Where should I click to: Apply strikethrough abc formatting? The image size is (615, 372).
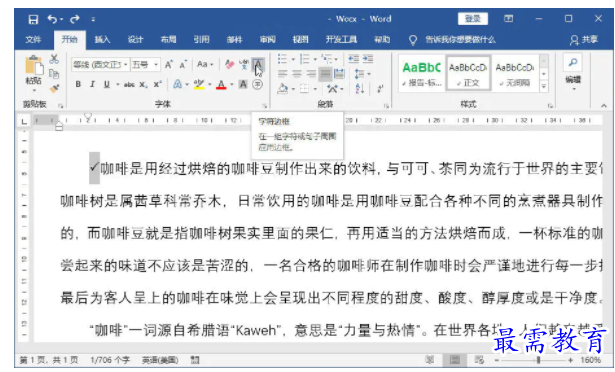click(129, 84)
